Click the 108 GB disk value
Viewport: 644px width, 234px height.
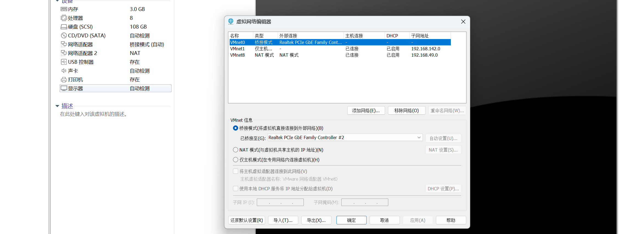click(x=138, y=27)
